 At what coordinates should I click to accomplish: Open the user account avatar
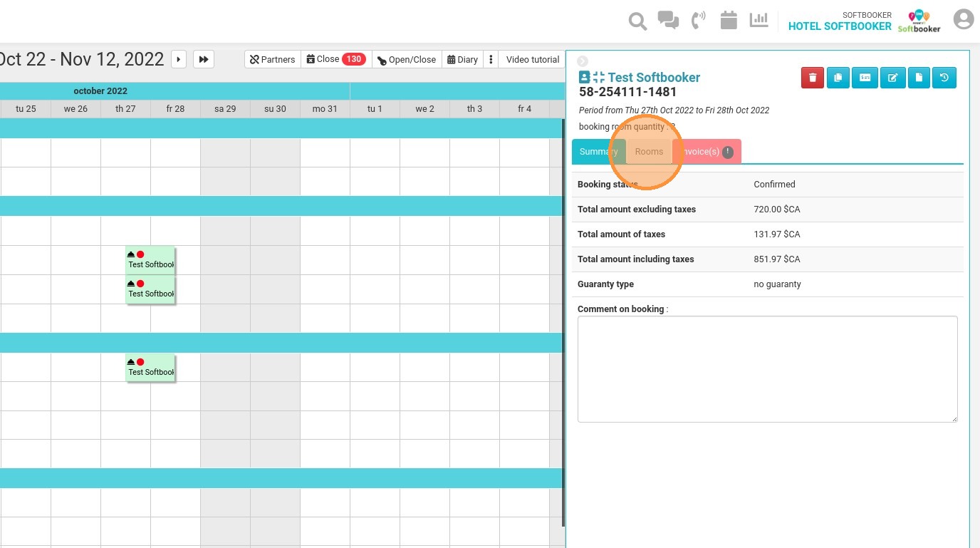click(964, 19)
